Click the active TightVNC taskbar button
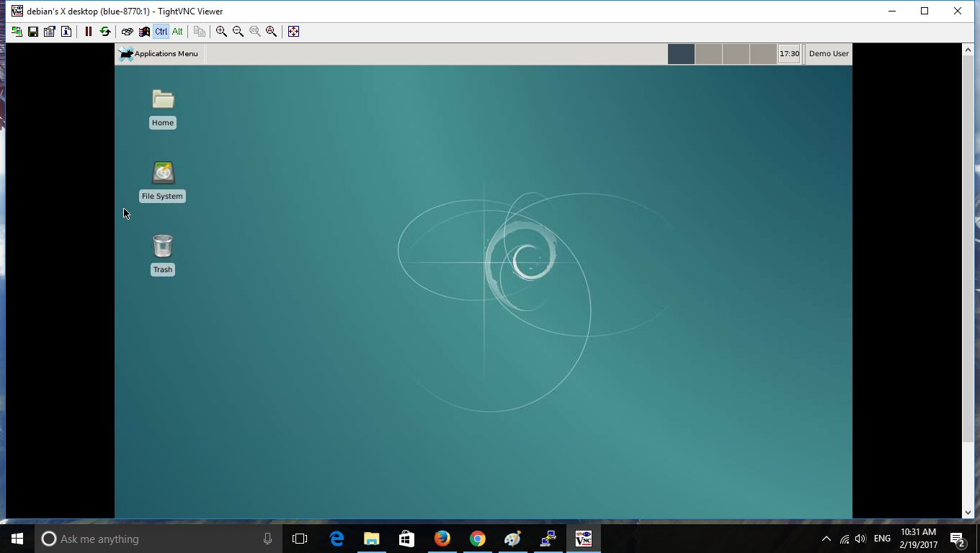The width and height of the screenshot is (980, 553). (583, 539)
